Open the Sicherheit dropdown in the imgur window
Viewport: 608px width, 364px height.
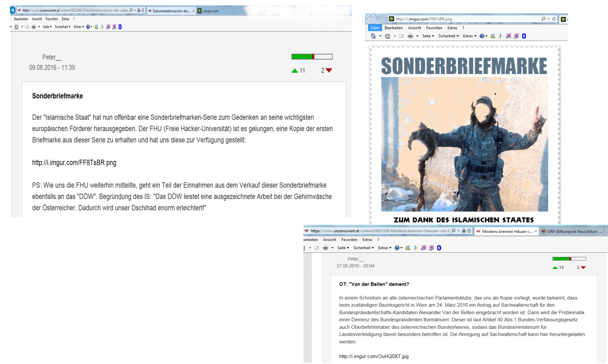click(448, 36)
